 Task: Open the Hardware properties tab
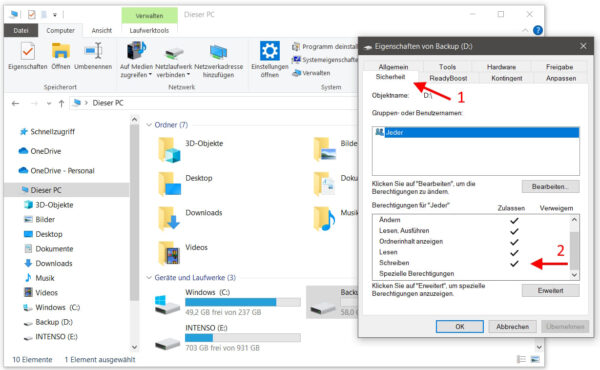click(x=501, y=67)
